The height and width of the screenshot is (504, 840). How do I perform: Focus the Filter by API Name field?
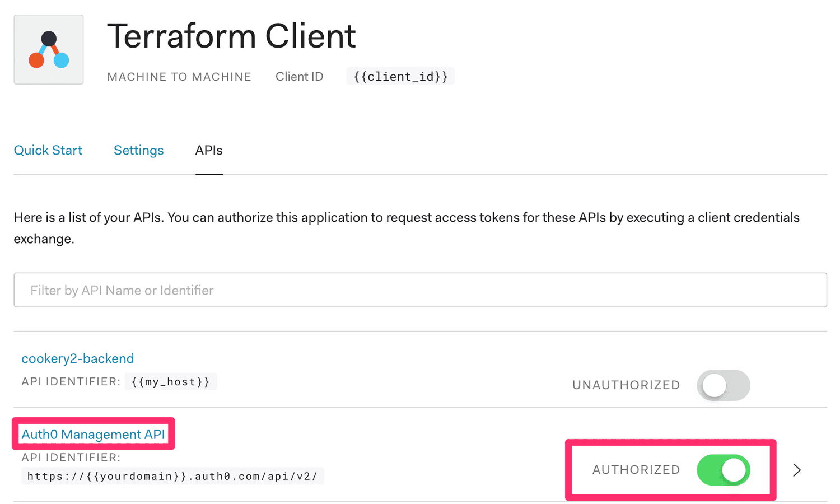[x=420, y=290]
